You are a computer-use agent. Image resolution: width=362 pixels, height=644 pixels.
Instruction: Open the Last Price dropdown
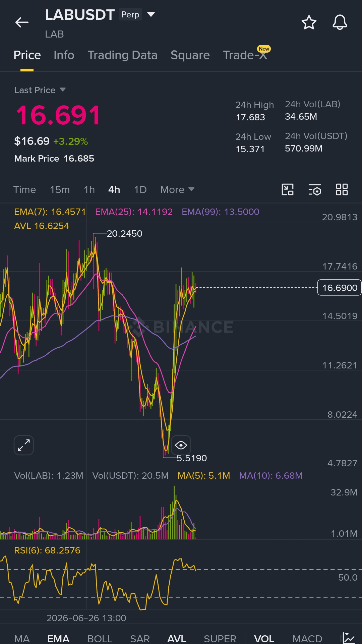[40, 90]
